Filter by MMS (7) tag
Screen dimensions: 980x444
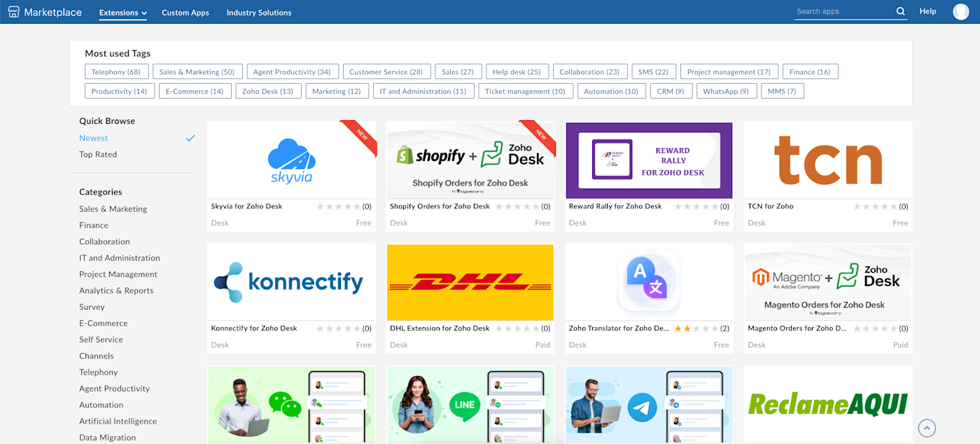coord(782,91)
